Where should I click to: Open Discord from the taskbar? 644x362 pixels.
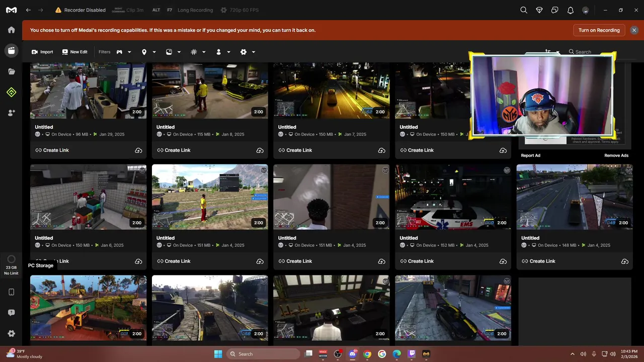(x=352, y=354)
